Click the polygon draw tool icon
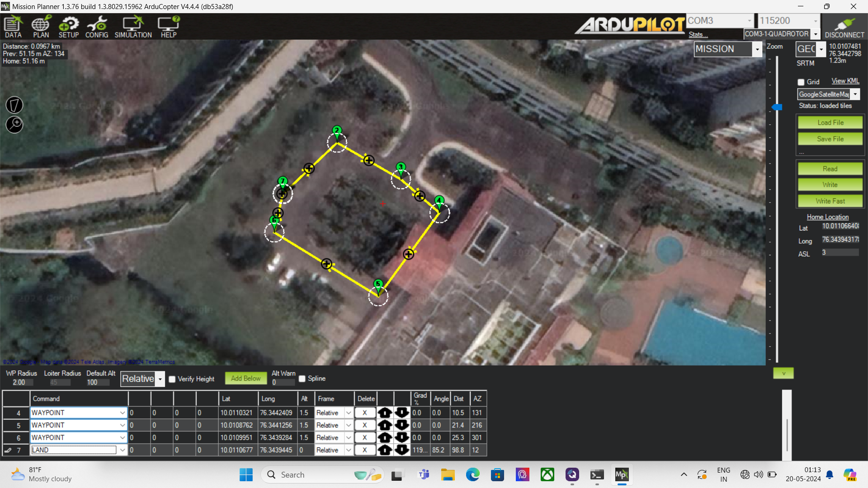 pyautogui.click(x=14, y=105)
